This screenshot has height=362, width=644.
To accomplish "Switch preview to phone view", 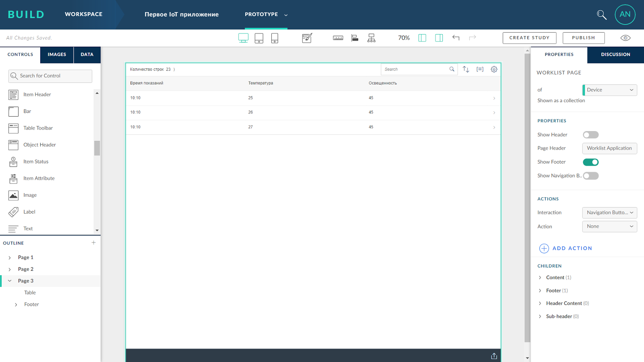I will [275, 38].
